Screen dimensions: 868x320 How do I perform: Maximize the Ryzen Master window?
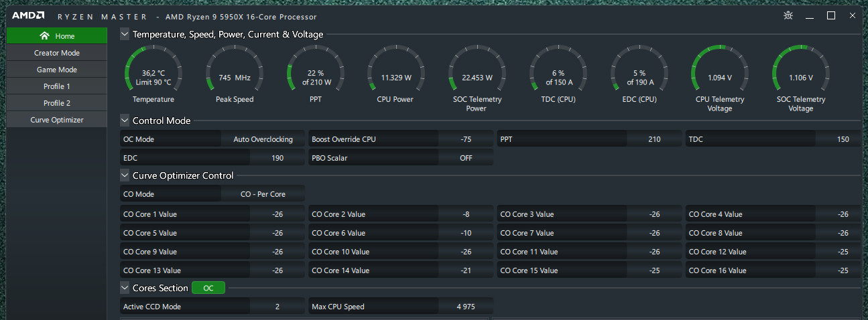(831, 15)
